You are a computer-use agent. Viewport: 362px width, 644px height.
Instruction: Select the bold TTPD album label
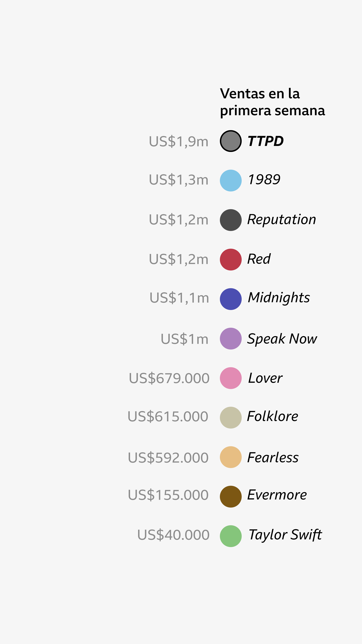click(265, 141)
